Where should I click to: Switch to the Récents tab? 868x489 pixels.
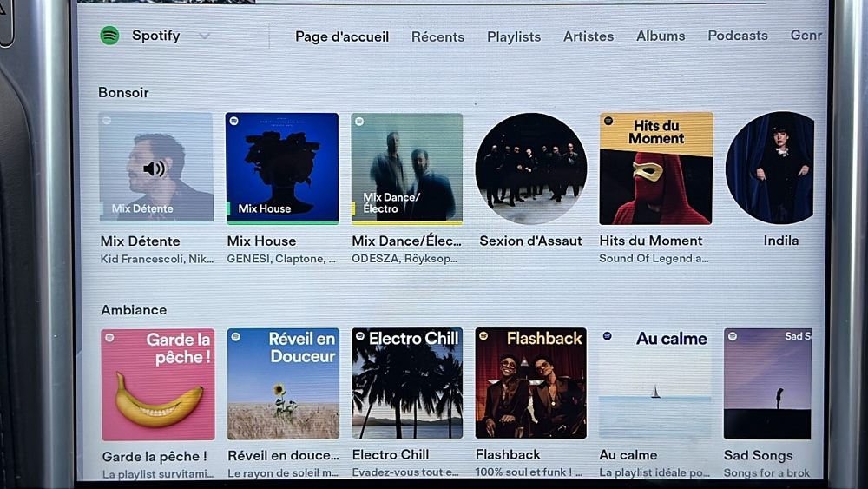click(x=437, y=36)
